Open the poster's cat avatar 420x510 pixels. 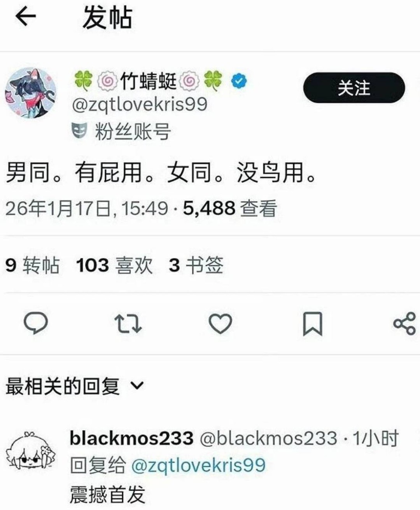coord(30,93)
